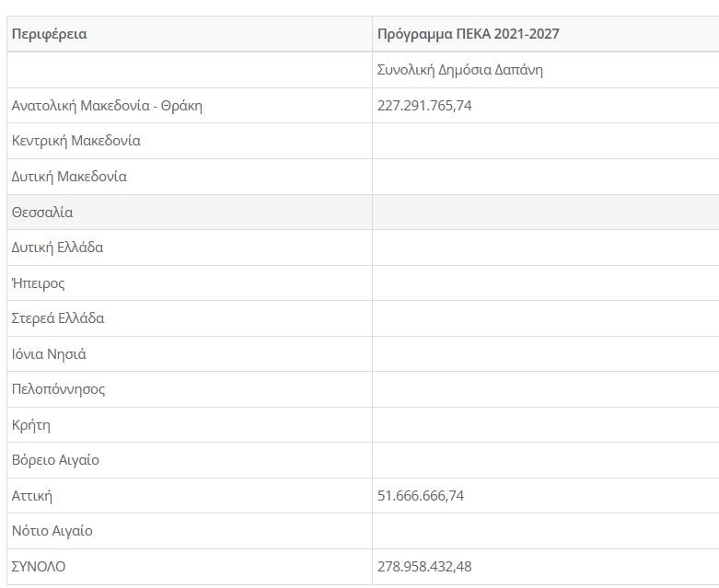Click the Κρήτη row label

point(31,425)
